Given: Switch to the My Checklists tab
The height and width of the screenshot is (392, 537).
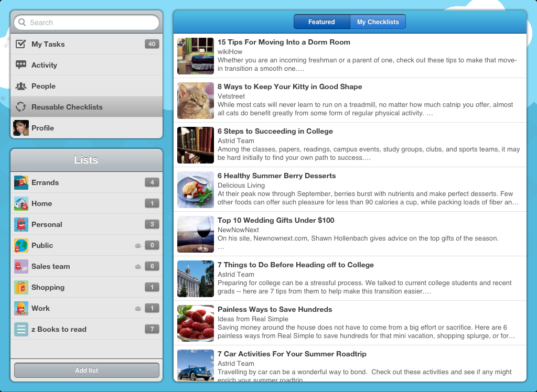Looking at the screenshot, I should 378,22.
